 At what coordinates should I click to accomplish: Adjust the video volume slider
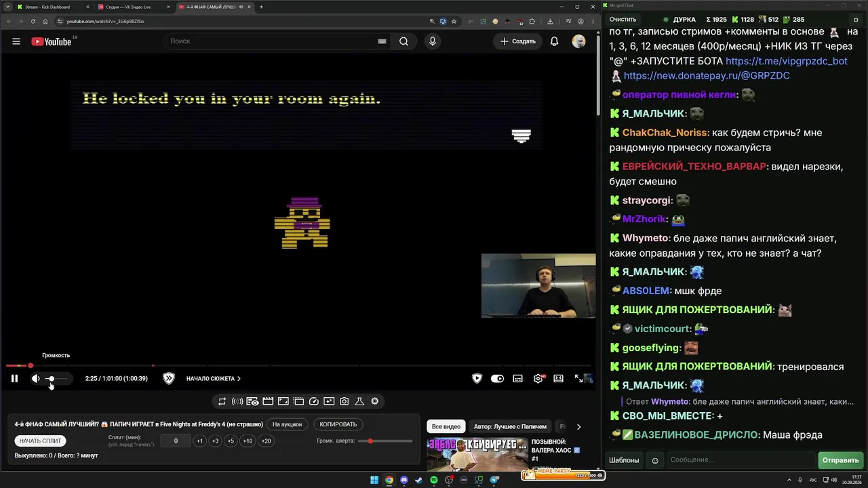coord(56,378)
